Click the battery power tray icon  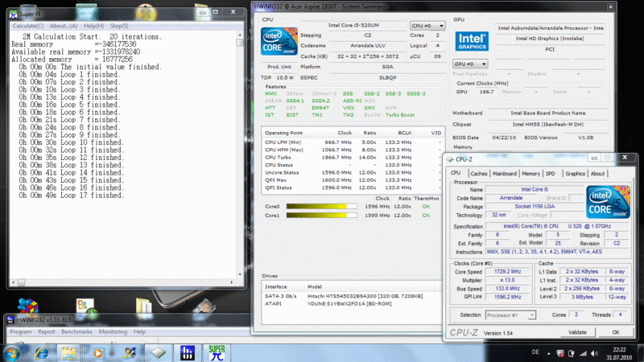click(x=572, y=353)
